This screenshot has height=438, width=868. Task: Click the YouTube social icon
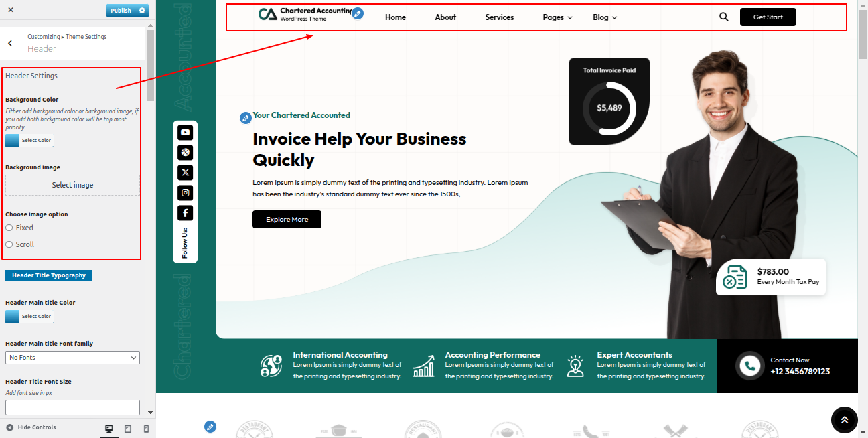(185, 133)
